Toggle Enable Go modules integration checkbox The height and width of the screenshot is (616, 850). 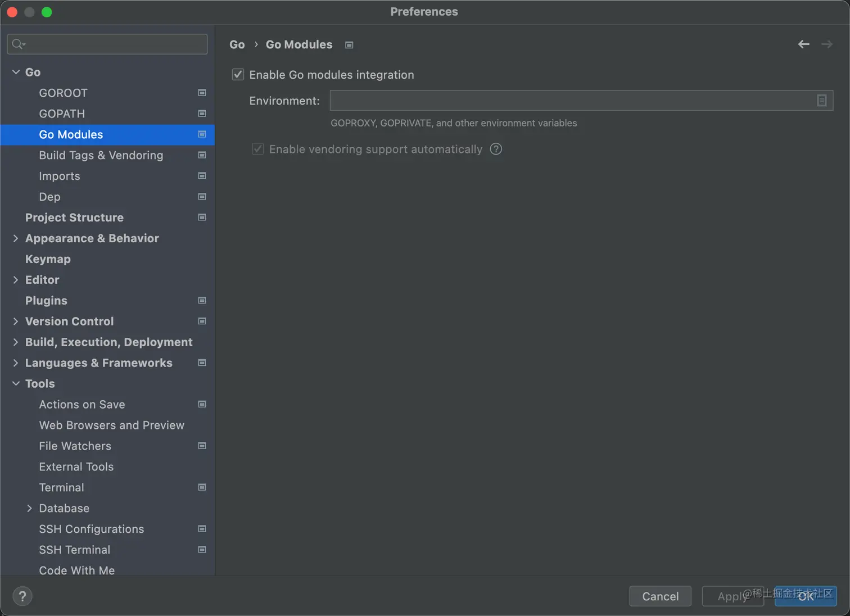pos(238,75)
